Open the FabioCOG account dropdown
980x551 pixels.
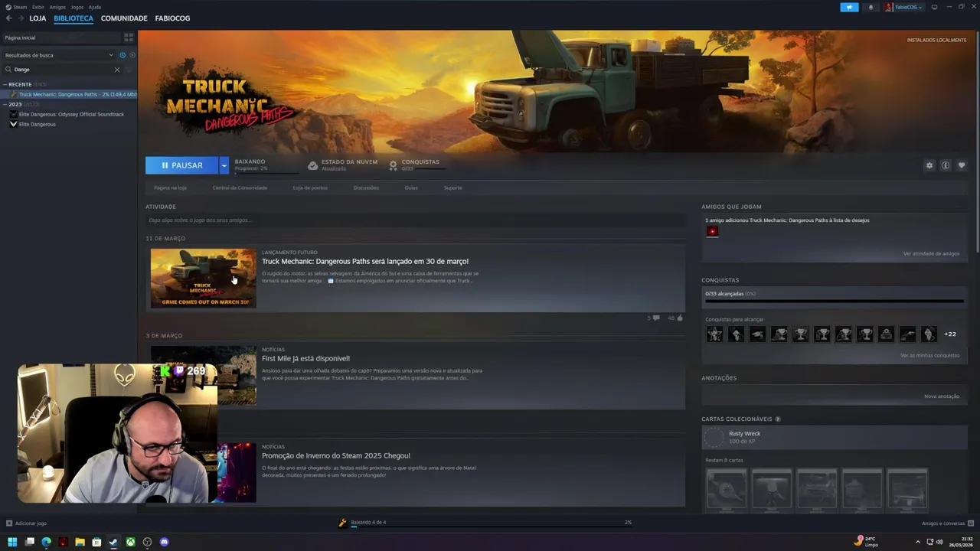904,7
